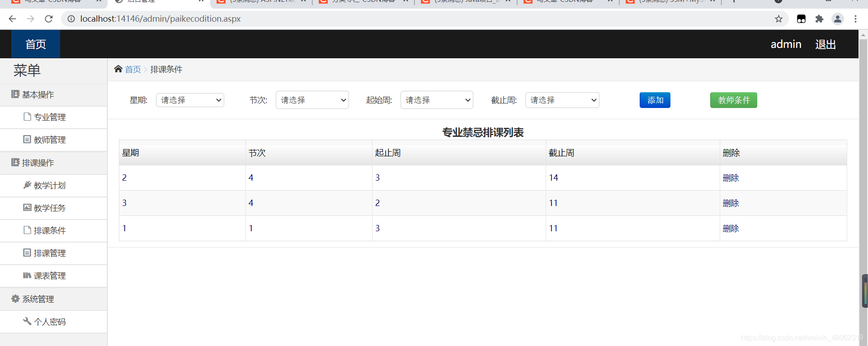Click the picture icon beside 教学任务
This screenshot has height=346, width=868.
point(27,207)
